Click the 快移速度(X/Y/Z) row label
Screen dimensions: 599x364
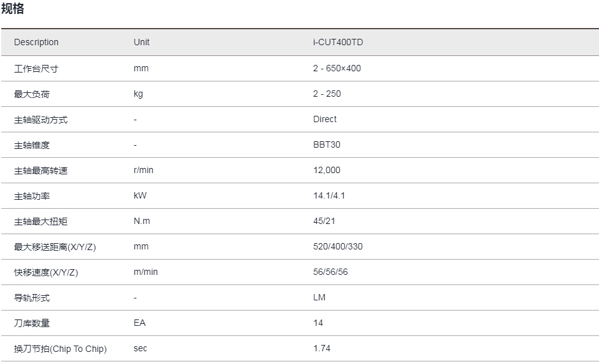[46, 272]
